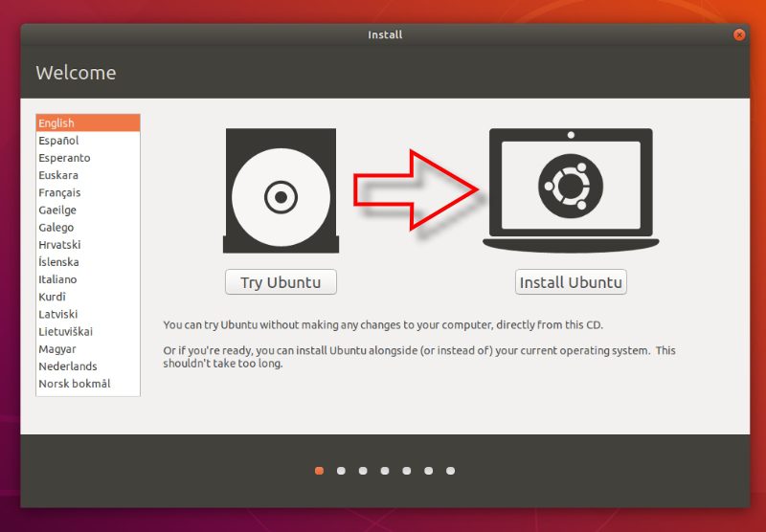Click the Install Ubuntu button
The image size is (766, 532).
[x=571, y=282]
